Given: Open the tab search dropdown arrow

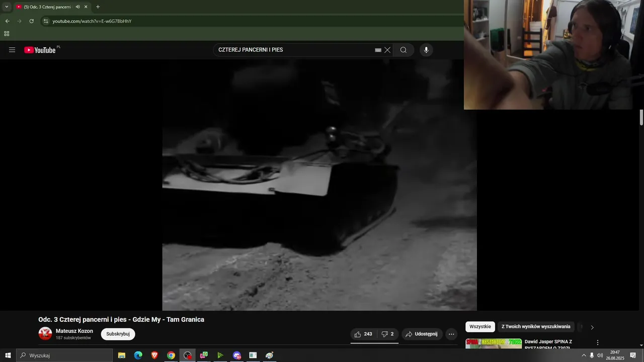Looking at the screenshot, I should point(7,7).
